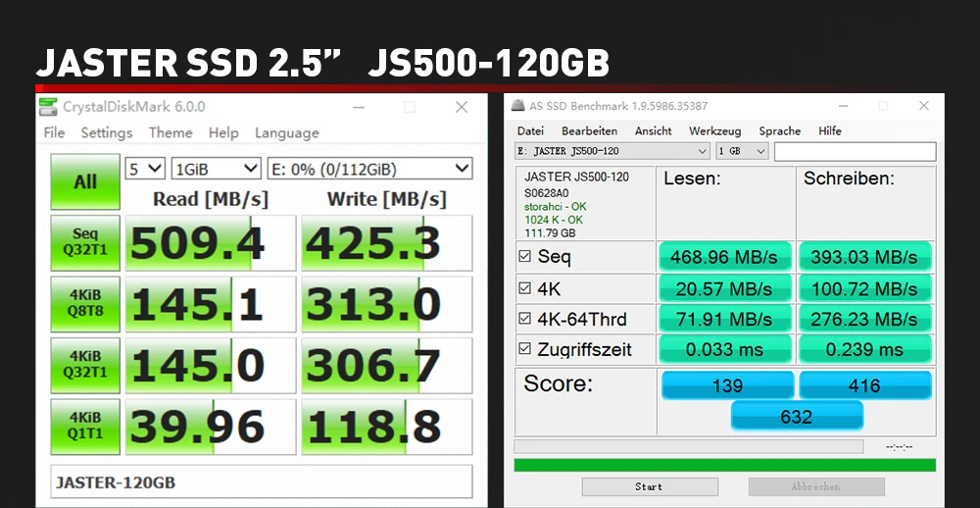The image size is (980, 508).
Task: Open the File menu in CrystalDiskMark
Action: pyautogui.click(x=54, y=132)
